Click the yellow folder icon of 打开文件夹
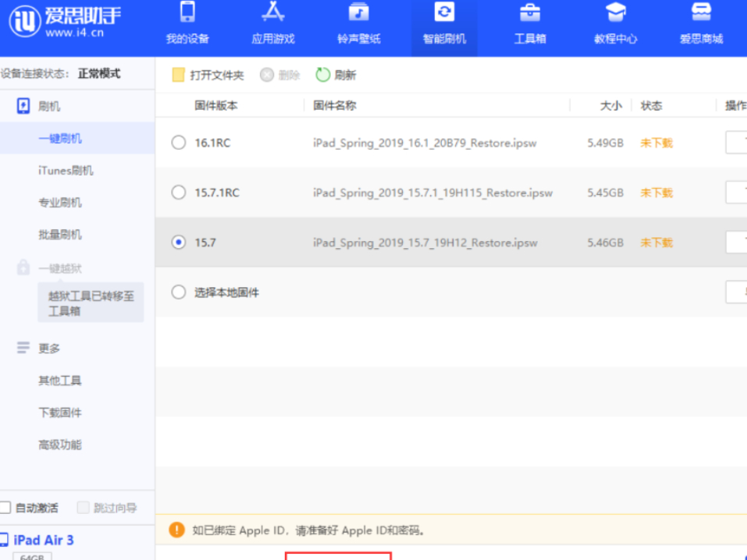The height and width of the screenshot is (560, 747). 178,75
